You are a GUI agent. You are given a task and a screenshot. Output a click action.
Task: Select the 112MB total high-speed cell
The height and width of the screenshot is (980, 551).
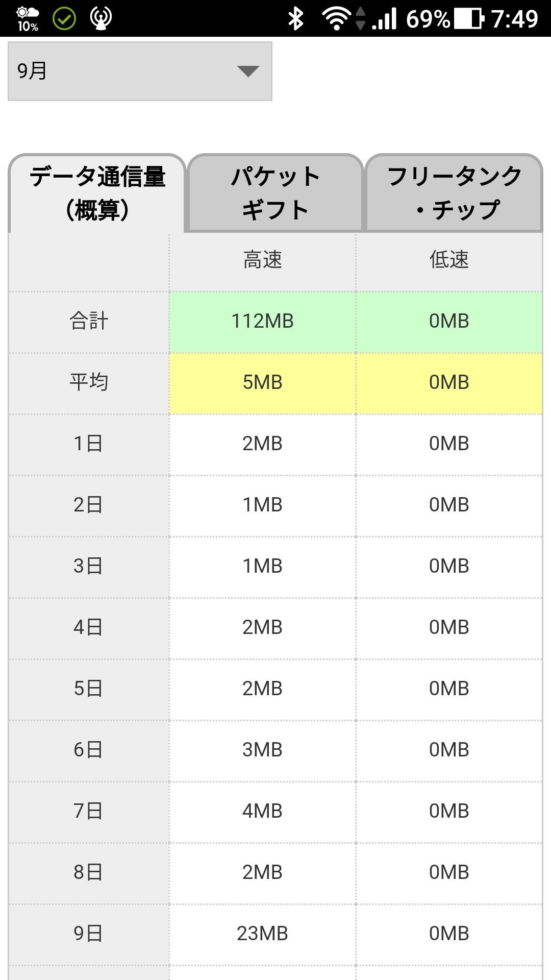pos(263,322)
